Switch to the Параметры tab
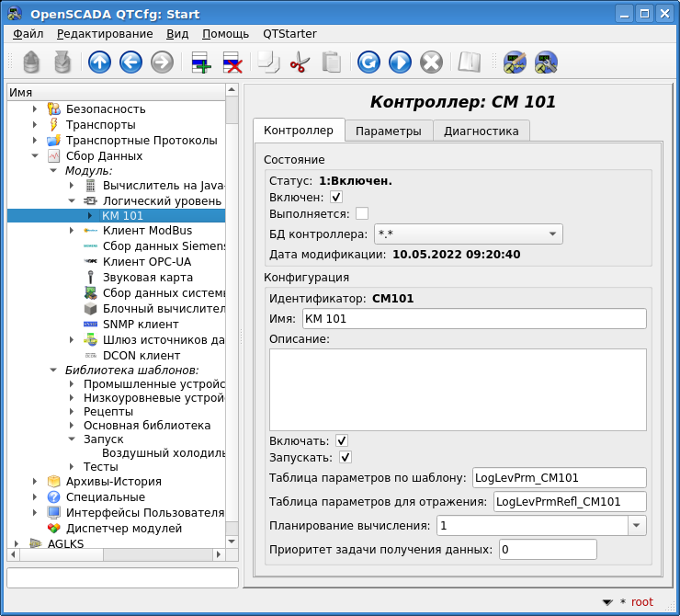Screen dimensions: 680x616 389,131
